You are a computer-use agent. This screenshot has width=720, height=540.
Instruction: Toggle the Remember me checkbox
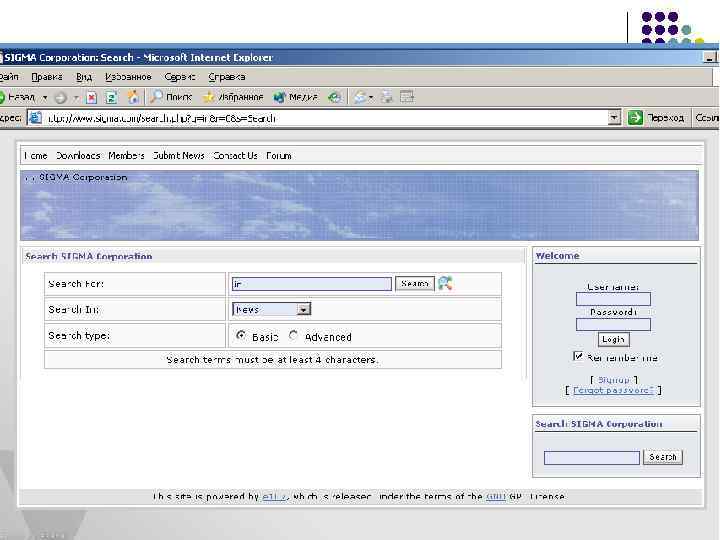tap(578, 356)
